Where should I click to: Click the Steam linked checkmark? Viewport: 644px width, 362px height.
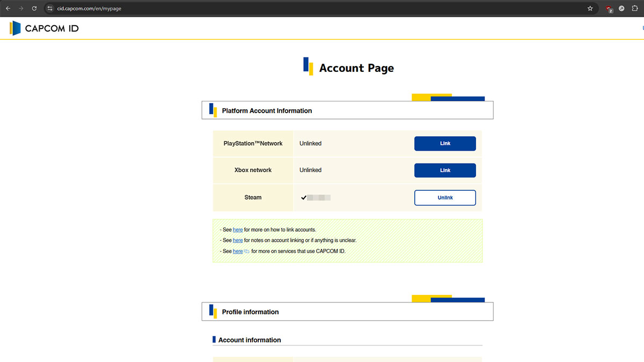click(304, 198)
